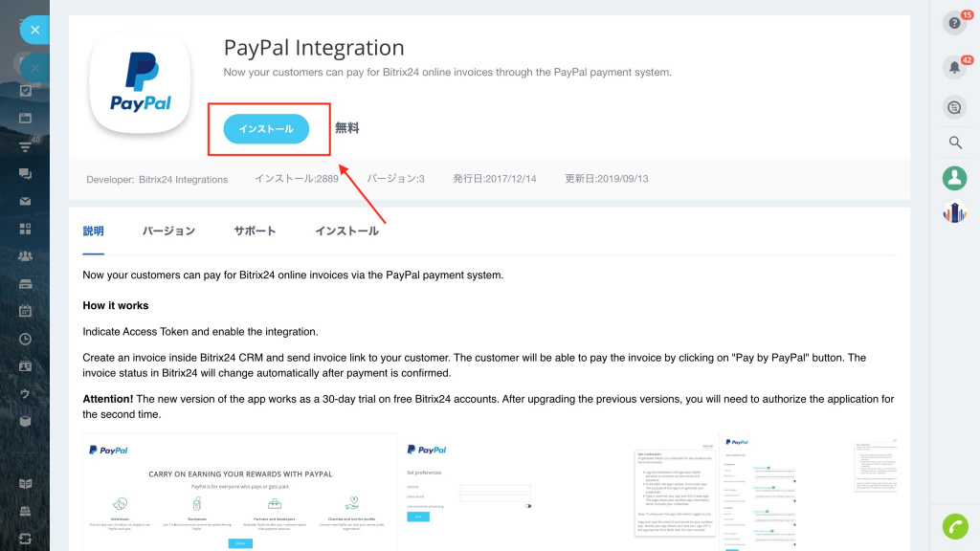Click the Bitrix24 Integrations developer link
The width and height of the screenshot is (980, 551).
[183, 179]
